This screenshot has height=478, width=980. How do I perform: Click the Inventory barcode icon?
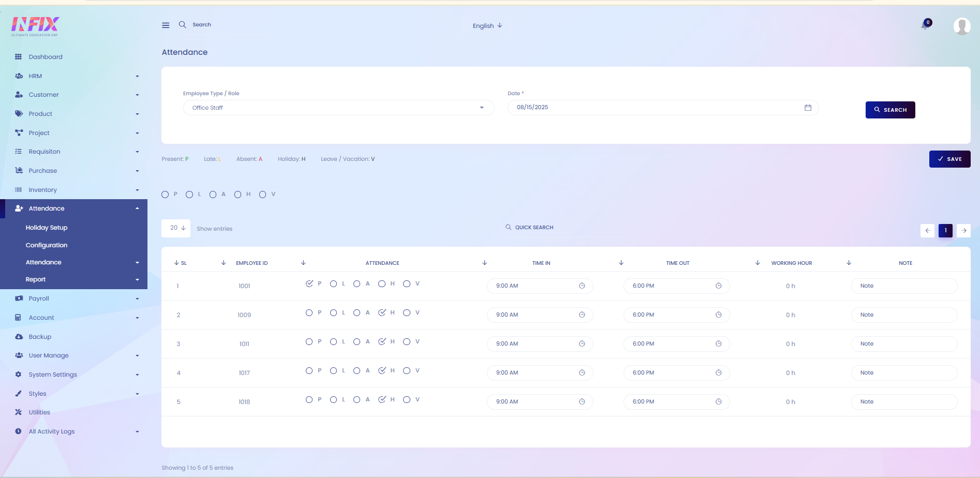pos(19,190)
